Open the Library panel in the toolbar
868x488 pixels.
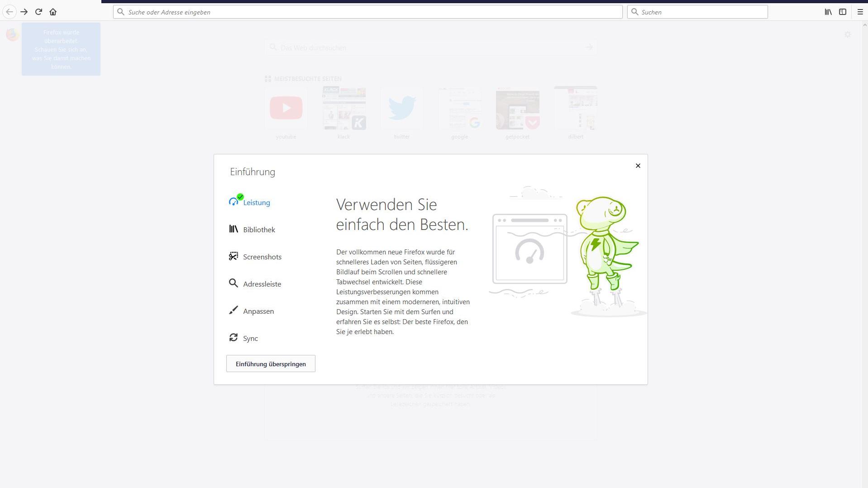828,12
